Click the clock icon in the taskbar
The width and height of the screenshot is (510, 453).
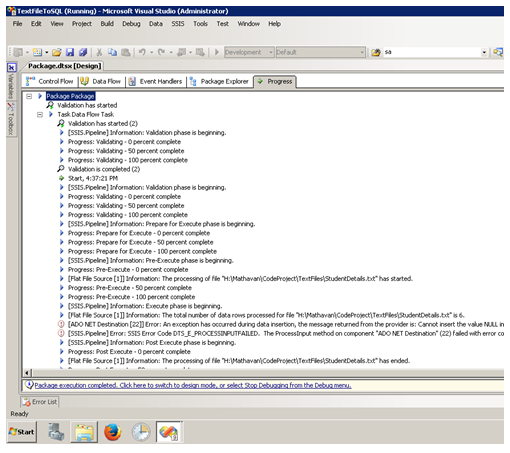[141, 432]
